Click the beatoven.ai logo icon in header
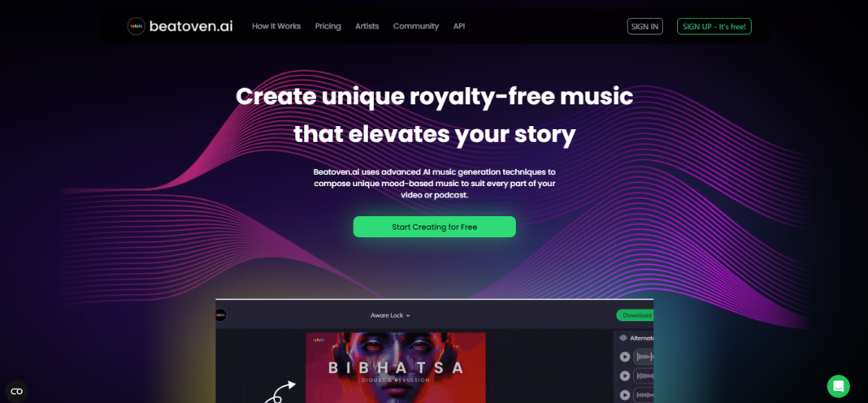 click(137, 26)
